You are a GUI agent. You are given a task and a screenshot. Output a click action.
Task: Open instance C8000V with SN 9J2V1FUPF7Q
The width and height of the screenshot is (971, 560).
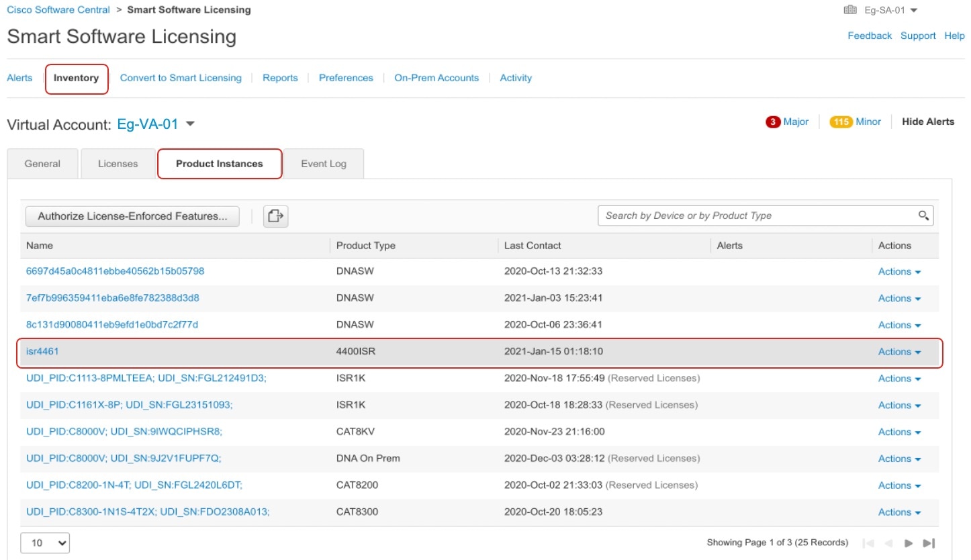[124, 459]
